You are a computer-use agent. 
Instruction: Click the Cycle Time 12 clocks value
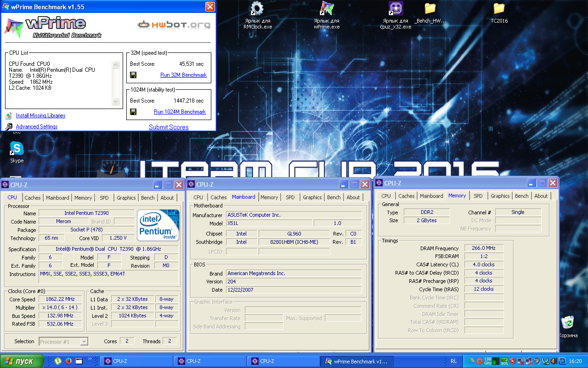pyautogui.click(x=484, y=289)
